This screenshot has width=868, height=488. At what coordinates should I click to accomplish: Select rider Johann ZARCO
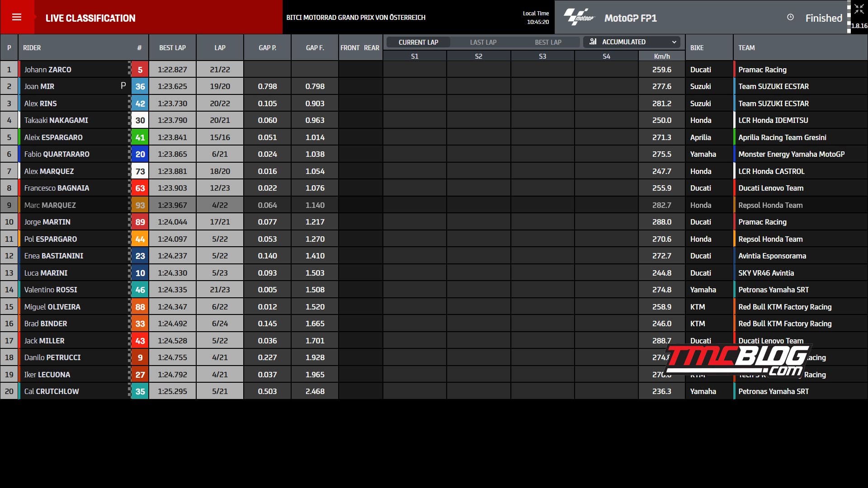click(48, 70)
